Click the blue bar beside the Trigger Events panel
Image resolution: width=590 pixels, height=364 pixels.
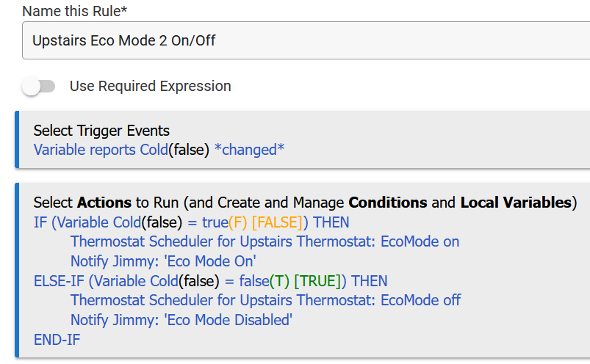17,140
